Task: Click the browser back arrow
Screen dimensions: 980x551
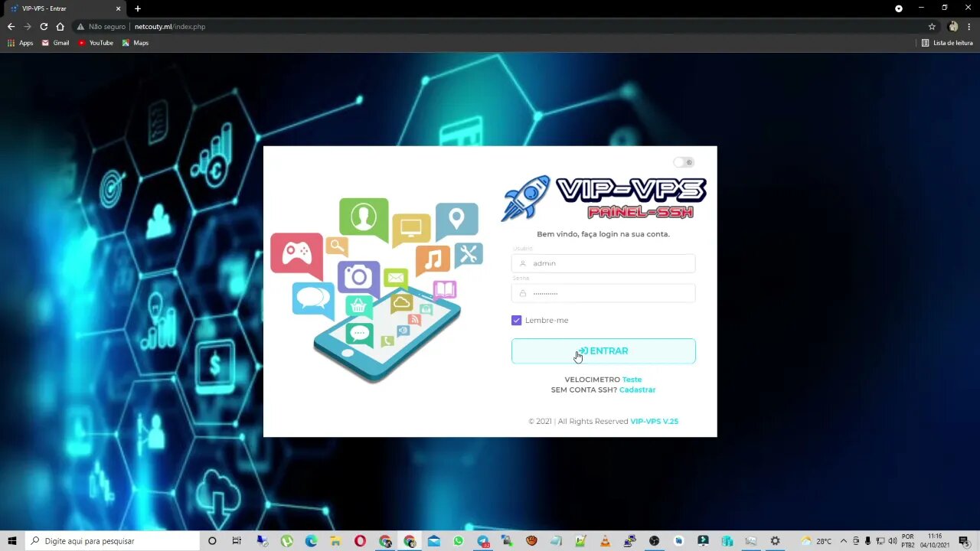Action: pos(11,27)
